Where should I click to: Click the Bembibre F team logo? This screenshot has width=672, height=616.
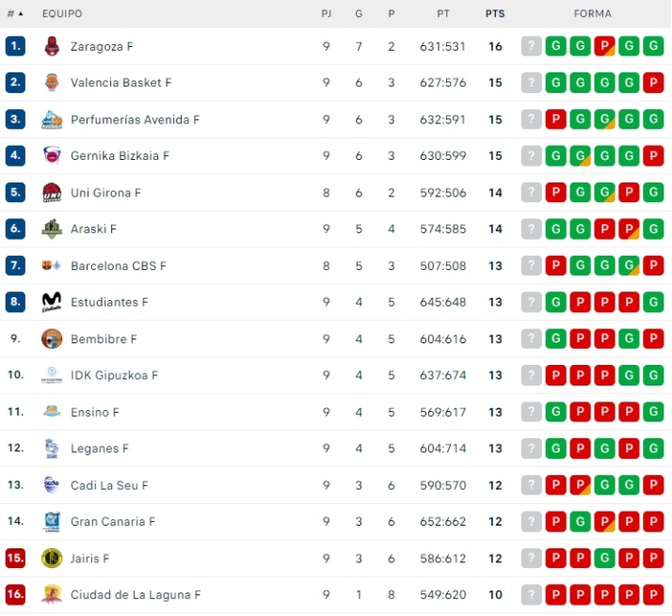(x=52, y=340)
